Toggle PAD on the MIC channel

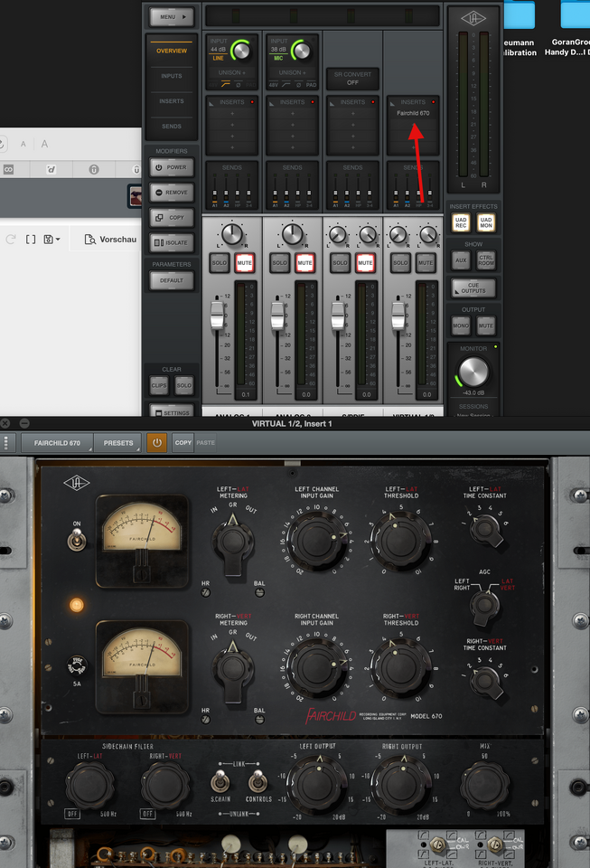(x=312, y=85)
